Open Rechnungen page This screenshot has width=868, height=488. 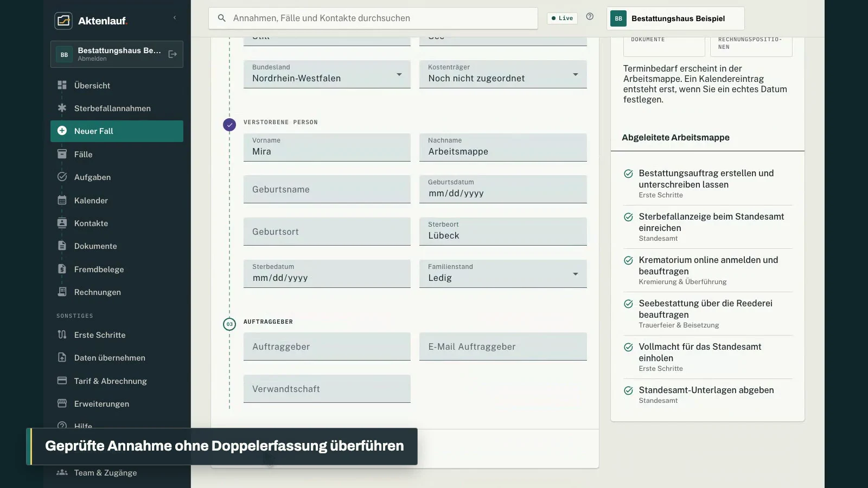pyautogui.click(x=117, y=292)
